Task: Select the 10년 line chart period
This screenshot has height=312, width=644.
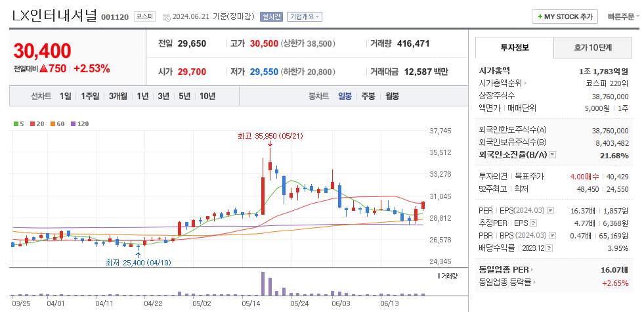Action: [207, 97]
